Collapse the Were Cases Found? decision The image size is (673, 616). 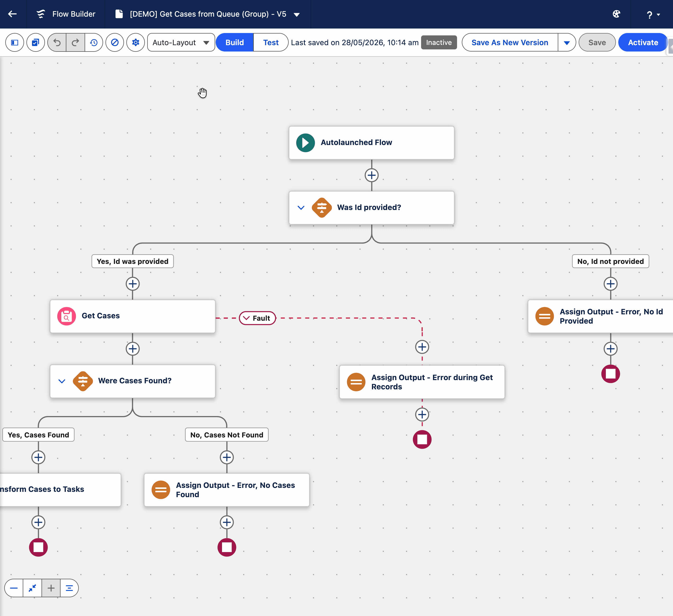(x=62, y=381)
